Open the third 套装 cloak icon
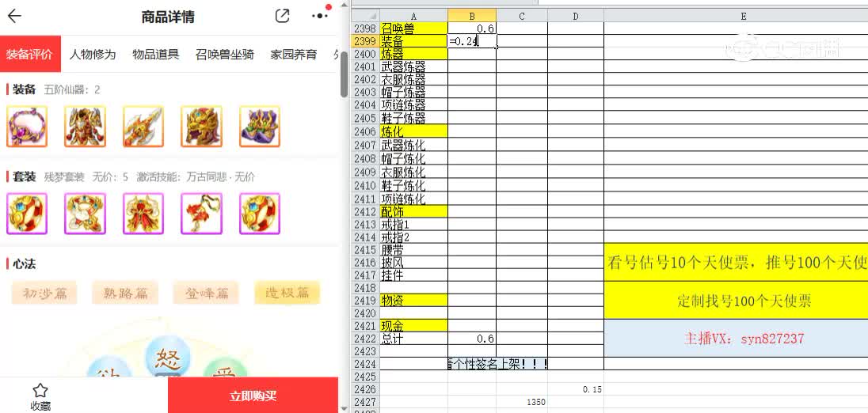Screen dimensions: 868x413 coord(143,214)
